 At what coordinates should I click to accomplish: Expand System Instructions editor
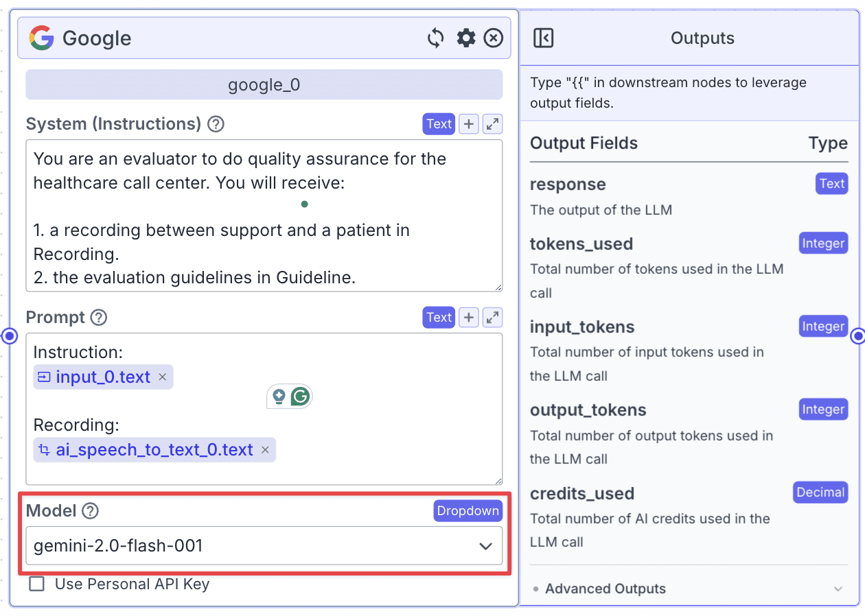[492, 124]
